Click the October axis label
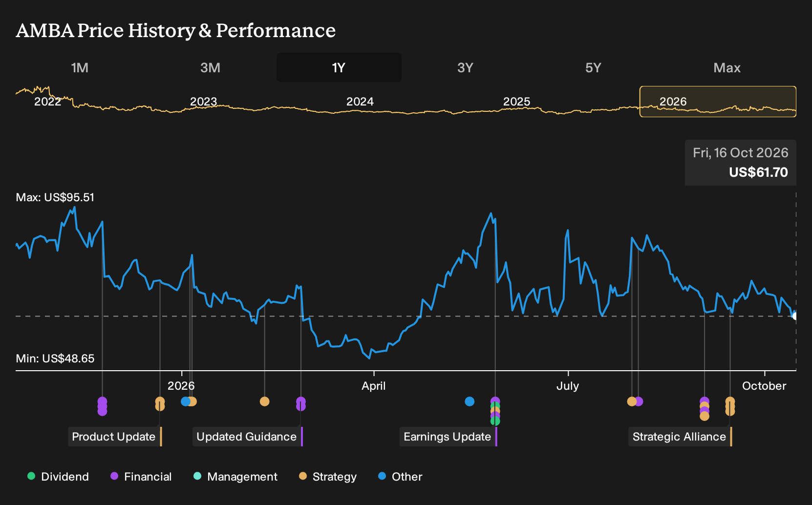812x505 pixels. point(764,386)
